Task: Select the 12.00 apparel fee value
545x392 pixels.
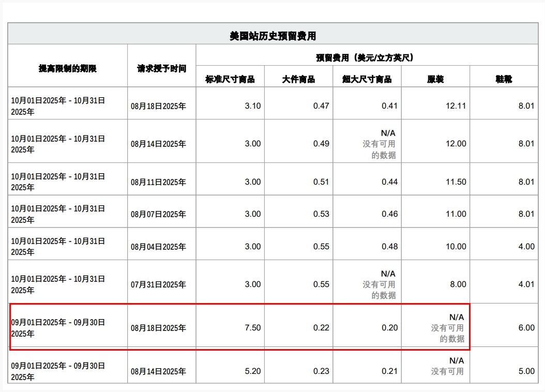Action: click(x=456, y=144)
